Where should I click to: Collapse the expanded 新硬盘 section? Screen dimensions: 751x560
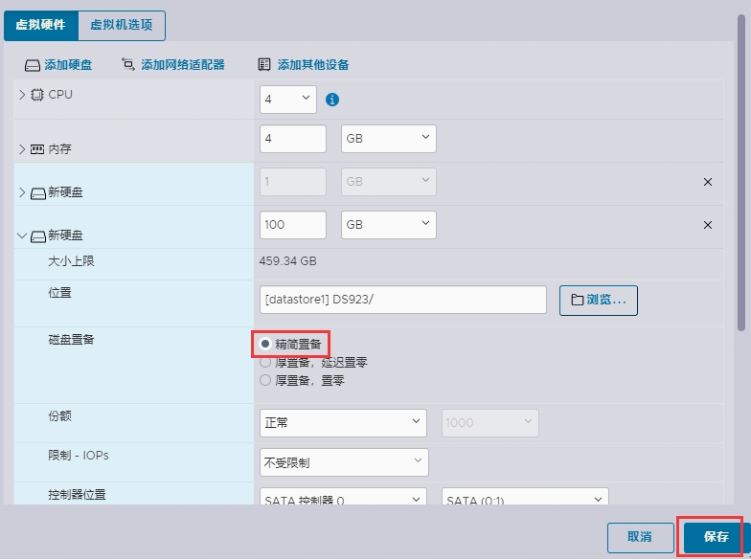(x=22, y=235)
